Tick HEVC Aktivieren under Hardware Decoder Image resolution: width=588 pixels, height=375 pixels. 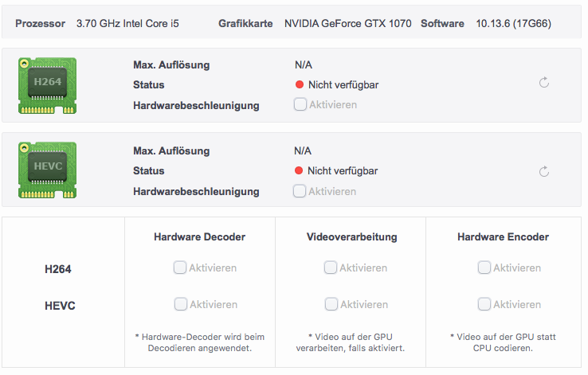(180, 304)
